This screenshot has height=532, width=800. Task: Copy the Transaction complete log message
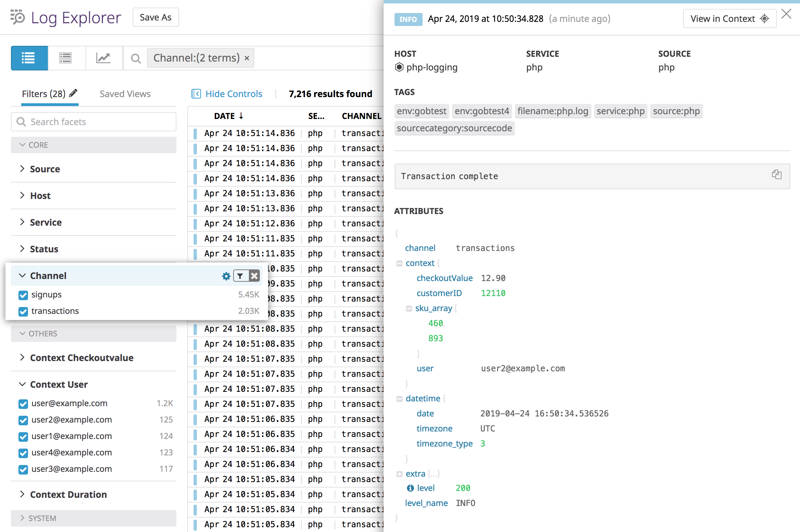click(x=777, y=175)
